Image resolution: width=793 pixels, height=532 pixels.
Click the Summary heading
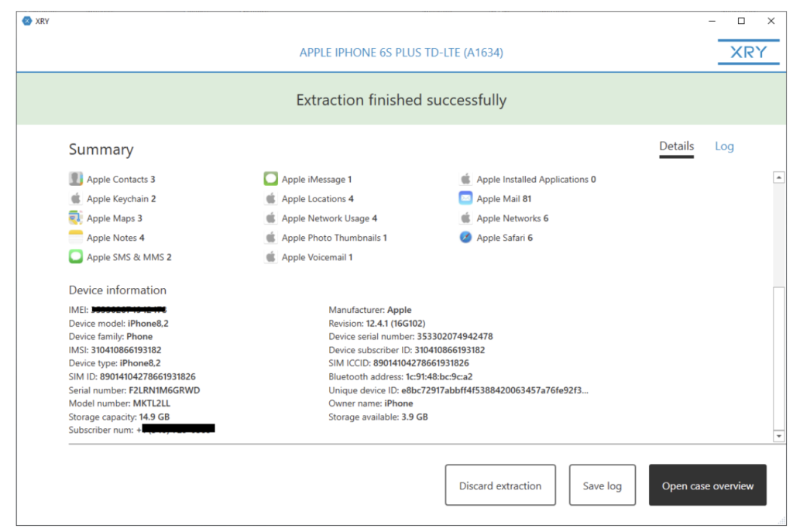coord(101,149)
